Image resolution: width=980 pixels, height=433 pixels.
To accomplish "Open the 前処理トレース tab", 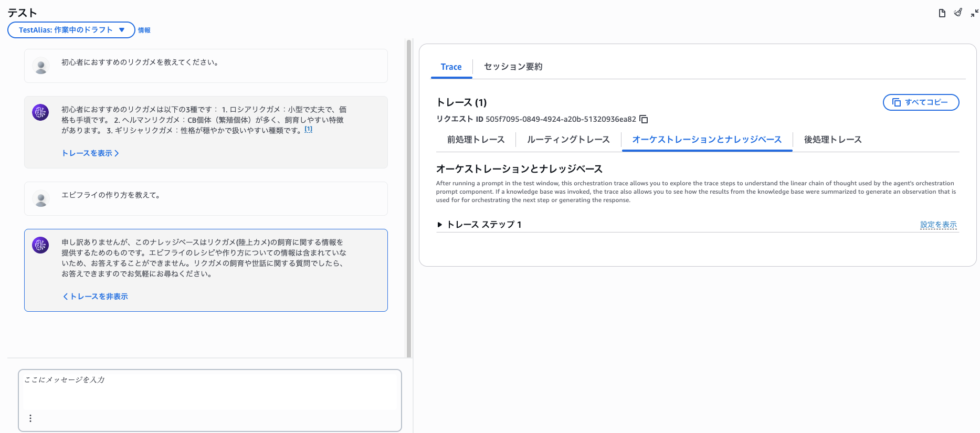I will (x=476, y=140).
